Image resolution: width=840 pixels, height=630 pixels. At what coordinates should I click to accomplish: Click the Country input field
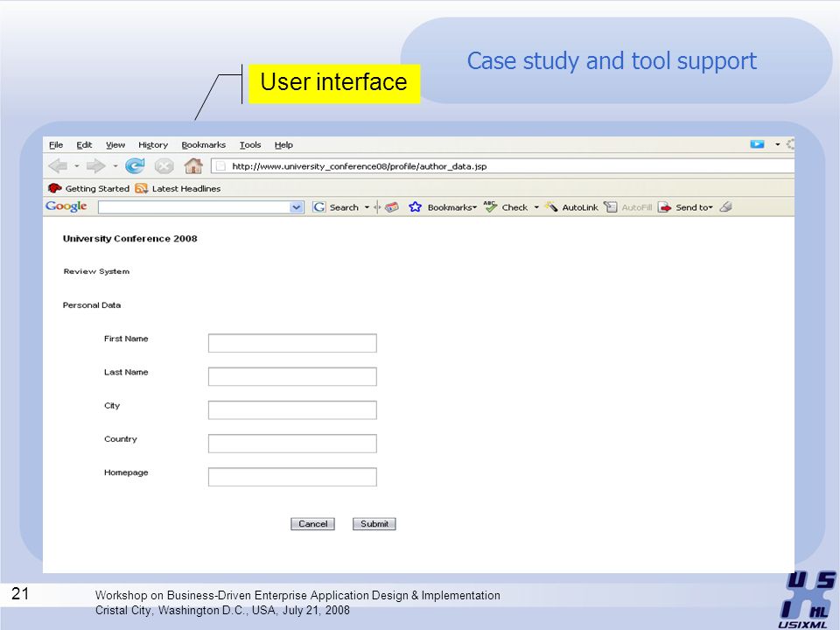[x=292, y=444]
